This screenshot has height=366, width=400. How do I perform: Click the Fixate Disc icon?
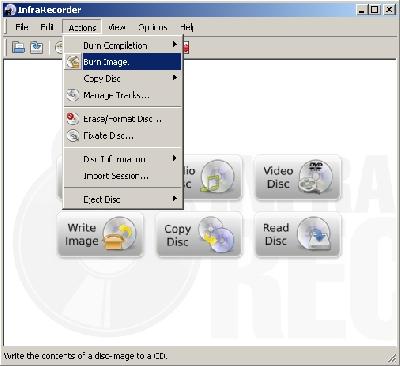tap(73, 136)
